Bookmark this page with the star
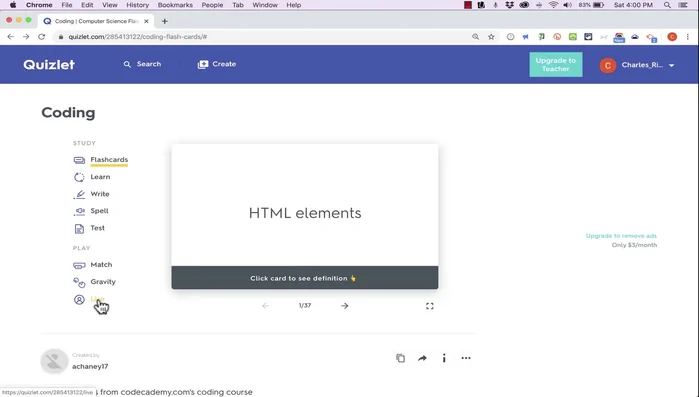Viewport: 699px width, 397px height. [x=491, y=37]
